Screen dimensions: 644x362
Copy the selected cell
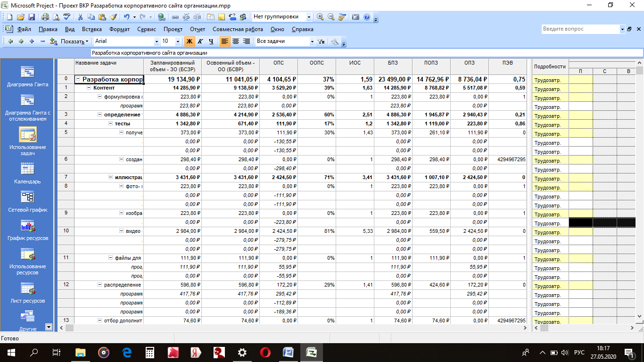[91, 17]
